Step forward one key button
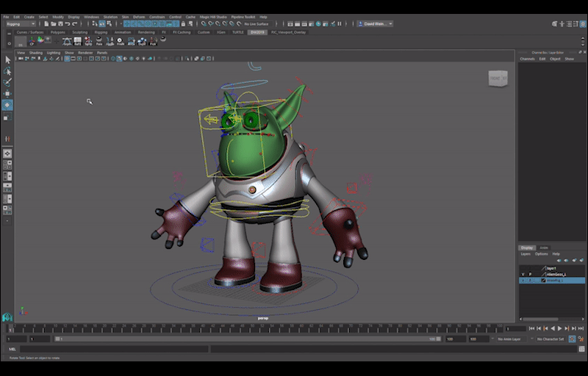Image resolution: width=588 pixels, height=376 pixels. click(x=567, y=328)
